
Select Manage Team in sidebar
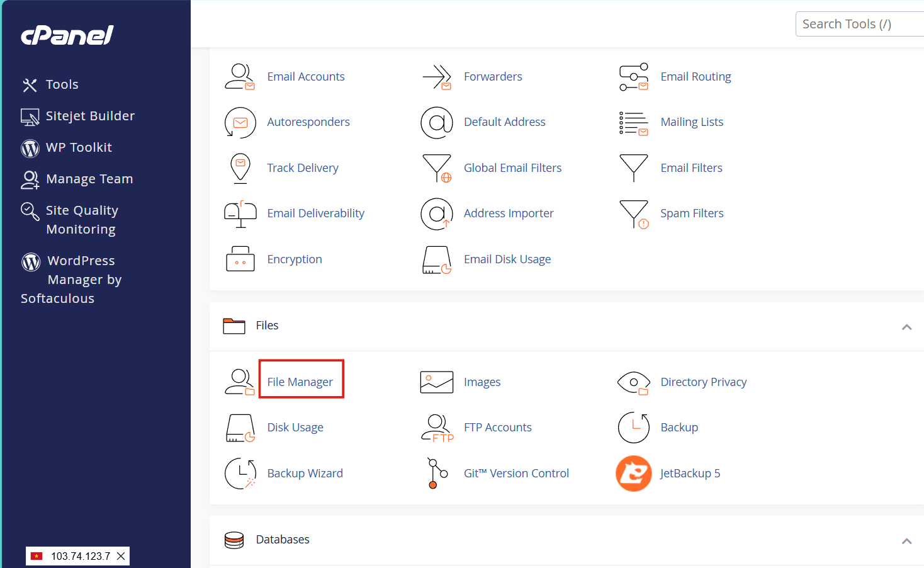(89, 179)
